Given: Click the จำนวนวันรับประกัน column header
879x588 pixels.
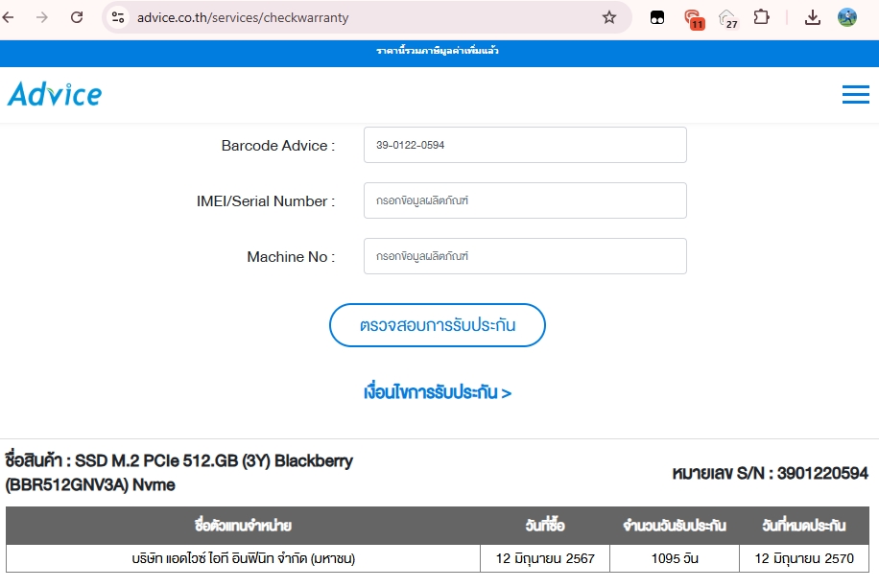Looking at the screenshot, I should coord(675,526).
